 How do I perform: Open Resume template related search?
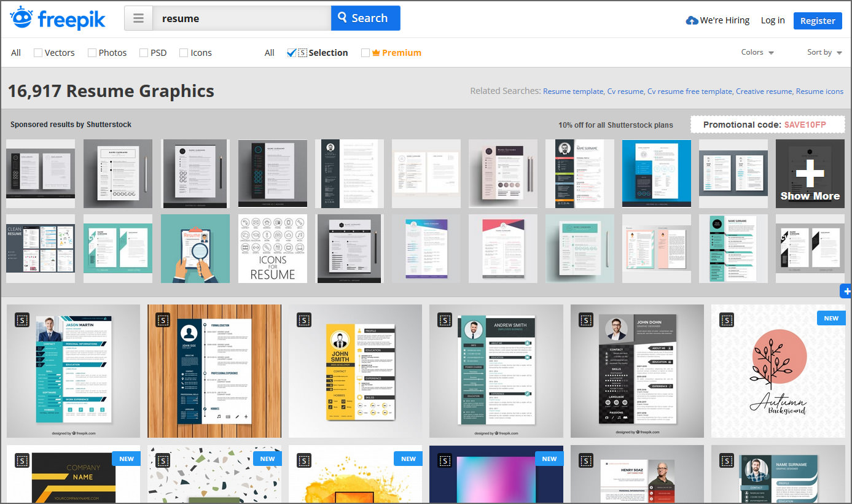pos(573,91)
